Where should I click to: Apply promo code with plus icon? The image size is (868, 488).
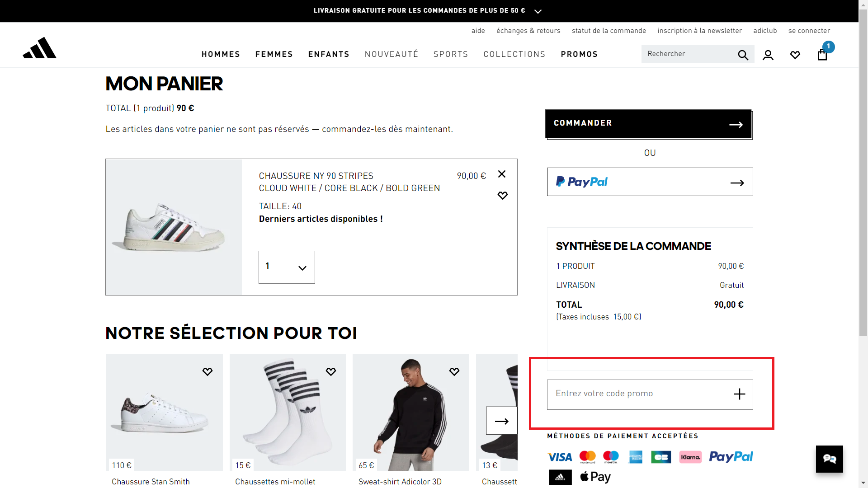(x=739, y=394)
